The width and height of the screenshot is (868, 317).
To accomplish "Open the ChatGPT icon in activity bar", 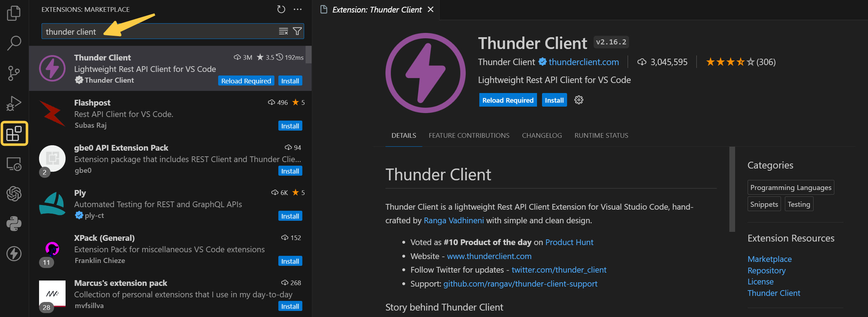I will point(14,194).
